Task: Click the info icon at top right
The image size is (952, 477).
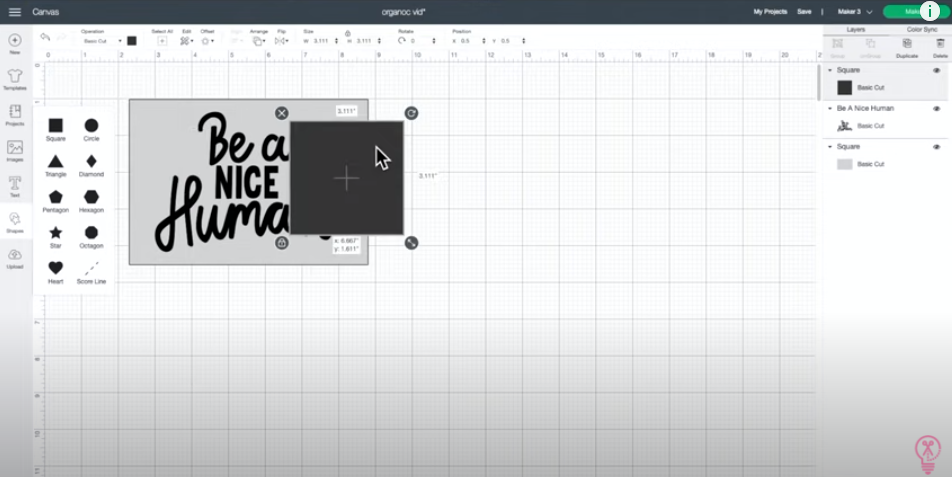Action: (930, 11)
